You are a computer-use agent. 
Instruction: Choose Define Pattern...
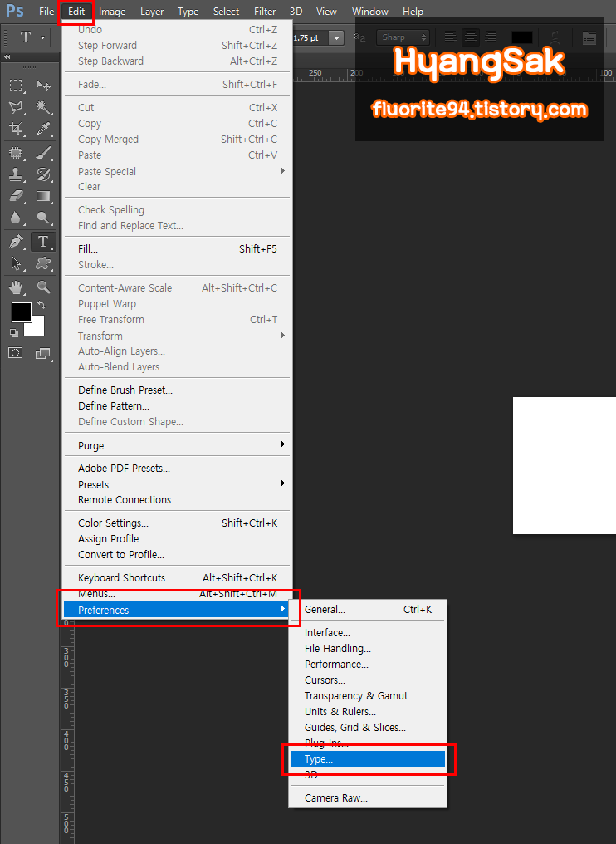[178, 406]
